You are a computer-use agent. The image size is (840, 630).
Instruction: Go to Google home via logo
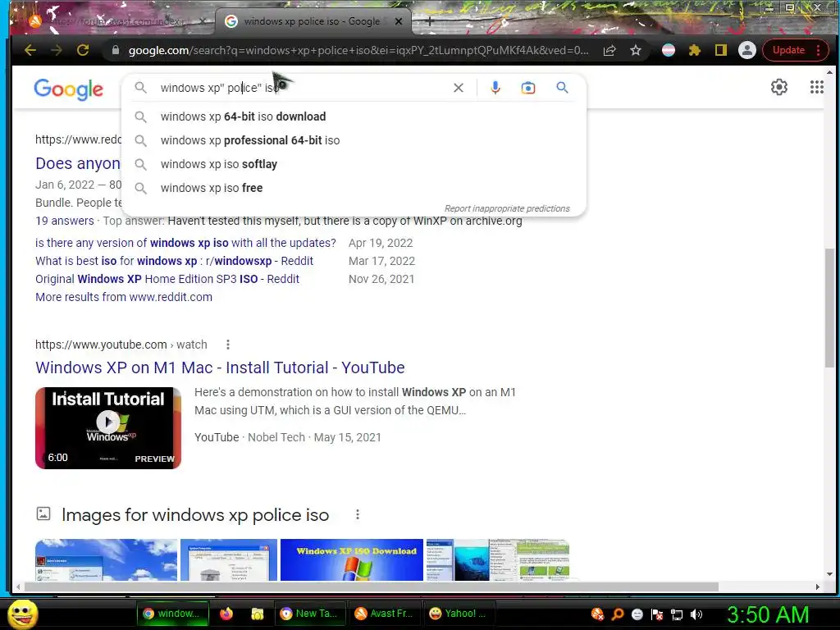(x=69, y=89)
